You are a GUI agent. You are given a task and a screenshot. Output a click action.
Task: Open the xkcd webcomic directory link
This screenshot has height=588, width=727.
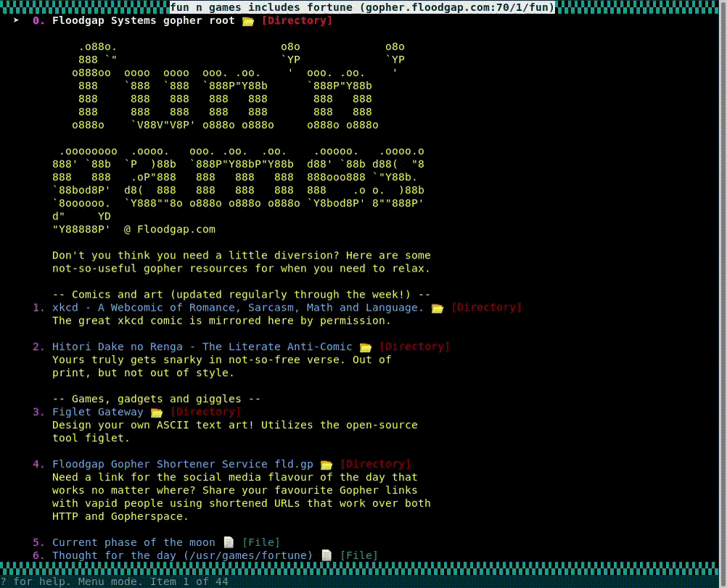pos(237,308)
